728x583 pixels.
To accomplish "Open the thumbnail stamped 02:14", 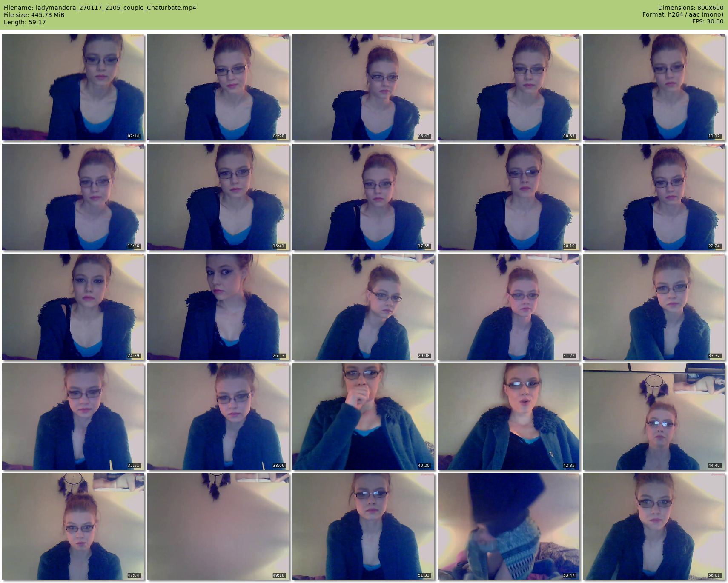I will click(x=73, y=87).
